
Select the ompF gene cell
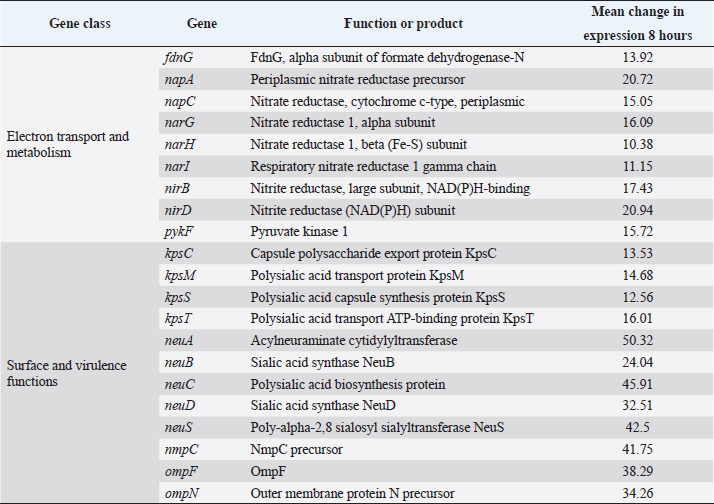(x=180, y=471)
